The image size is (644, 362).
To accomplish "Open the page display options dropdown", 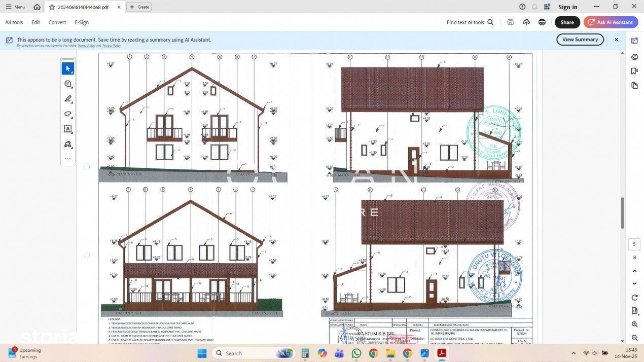I will pyautogui.click(x=634, y=311).
